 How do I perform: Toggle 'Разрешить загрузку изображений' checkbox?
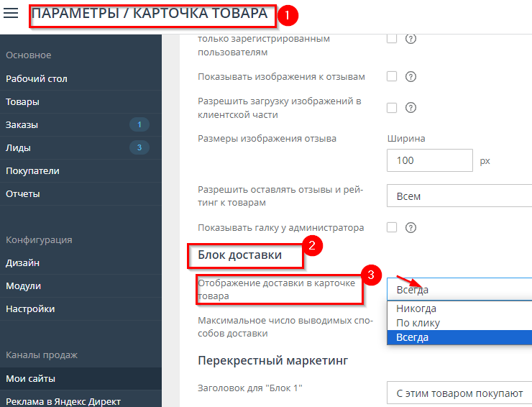[x=392, y=108]
